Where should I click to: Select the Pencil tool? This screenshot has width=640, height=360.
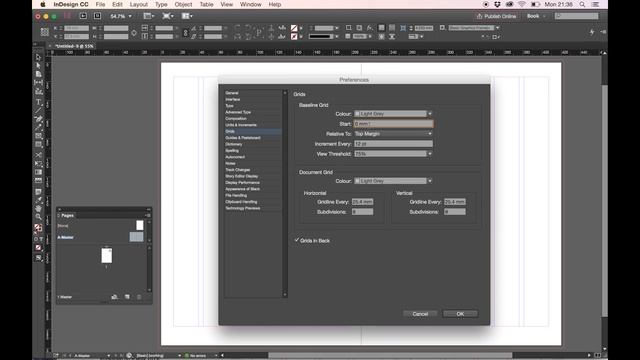pyautogui.click(x=38, y=127)
